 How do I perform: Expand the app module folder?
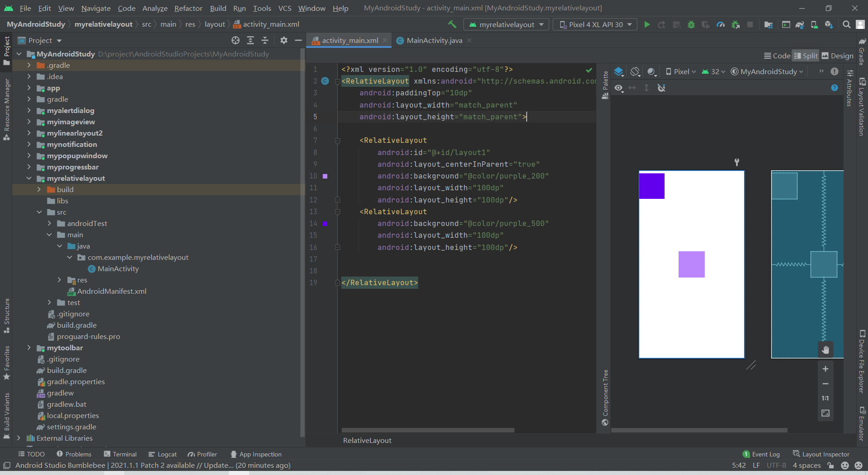click(29, 88)
